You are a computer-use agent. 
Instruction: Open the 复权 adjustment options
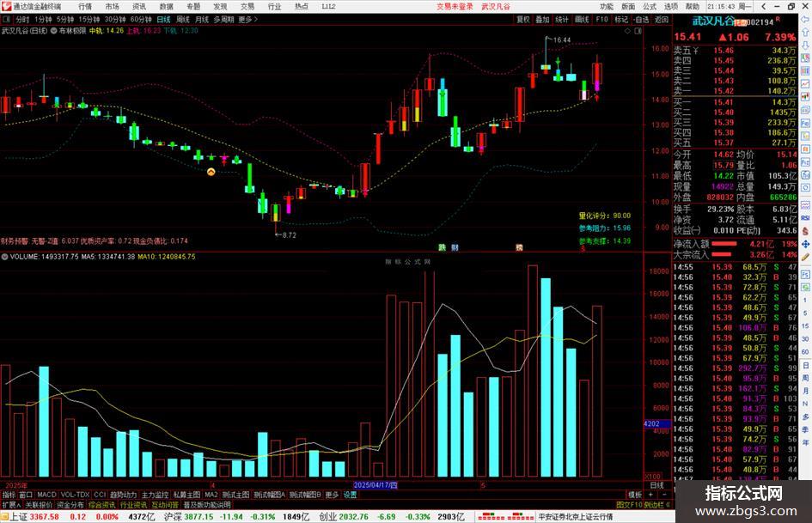pos(523,20)
